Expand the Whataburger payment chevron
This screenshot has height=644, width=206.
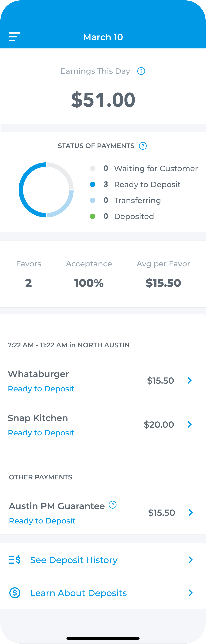click(x=190, y=380)
